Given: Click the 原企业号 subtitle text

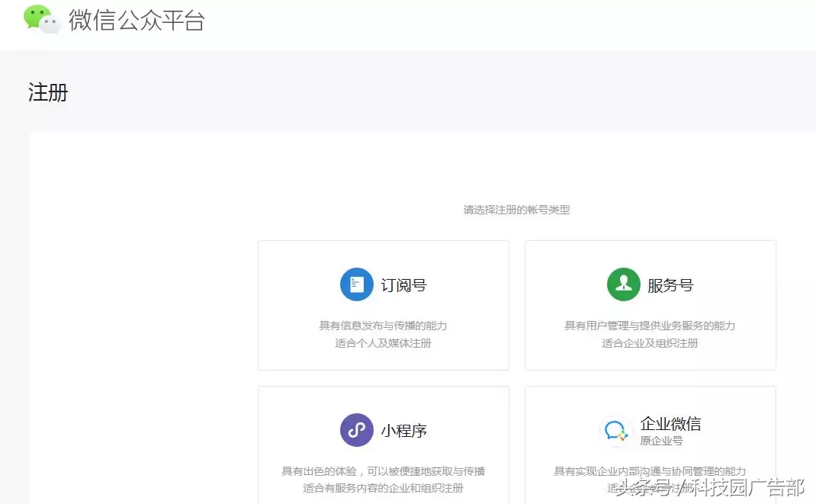Looking at the screenshot, I should 661,441.
